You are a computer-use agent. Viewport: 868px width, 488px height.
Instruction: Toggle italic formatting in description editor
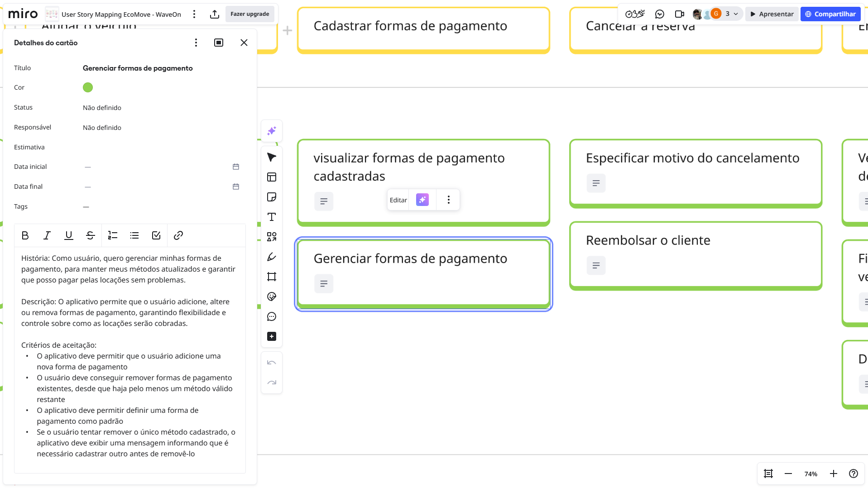pos(47,235)
